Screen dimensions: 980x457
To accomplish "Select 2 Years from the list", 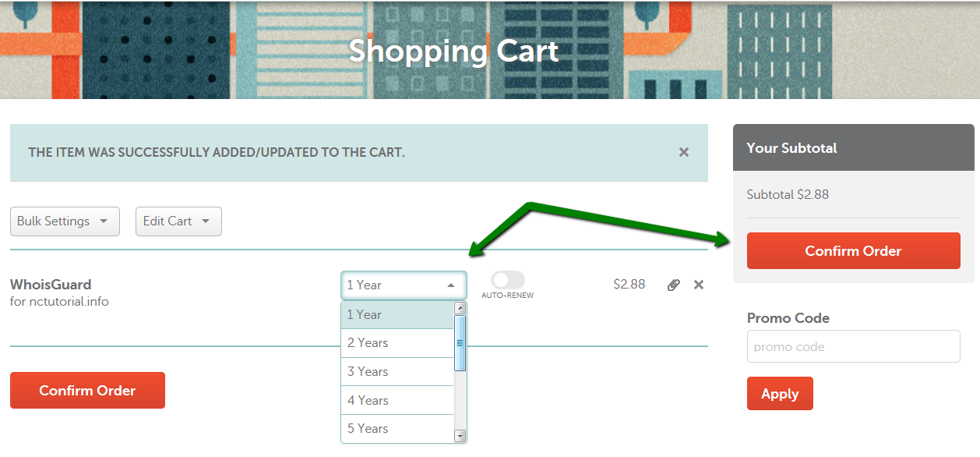I will tap(397, 343).
